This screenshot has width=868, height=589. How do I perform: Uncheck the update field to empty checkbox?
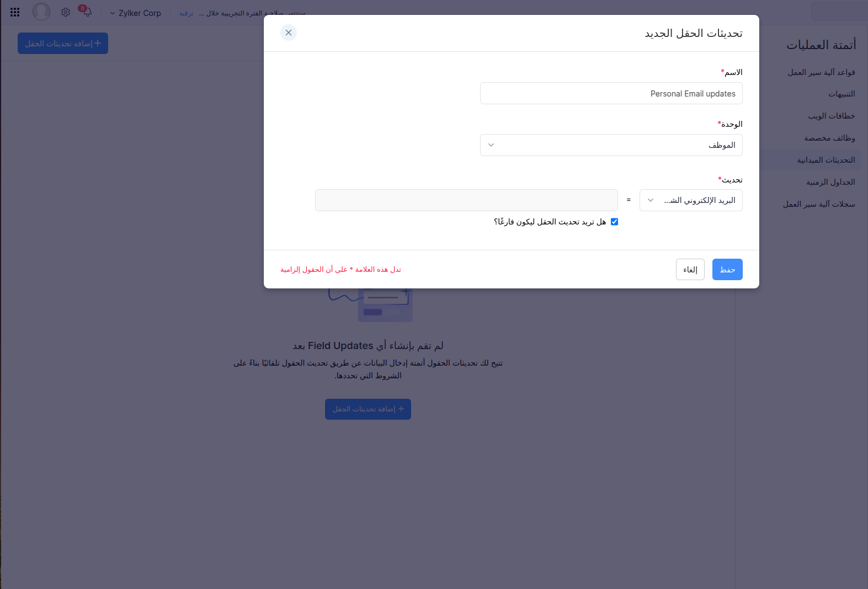614,222
